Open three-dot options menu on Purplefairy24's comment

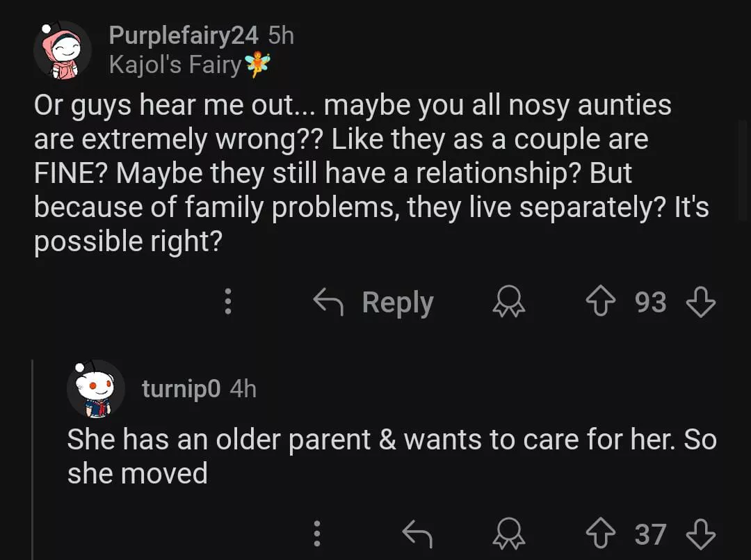[x=227, y=303]
